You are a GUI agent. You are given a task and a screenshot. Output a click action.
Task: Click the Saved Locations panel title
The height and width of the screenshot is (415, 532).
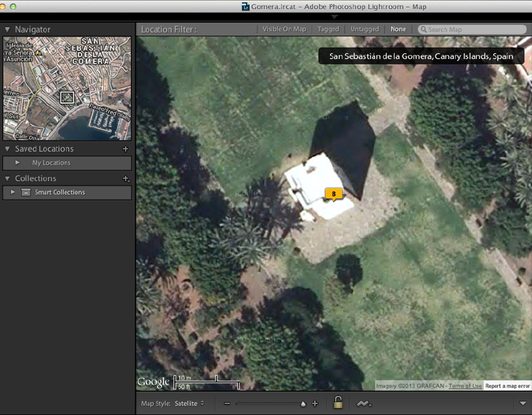(x=44, y=149)
